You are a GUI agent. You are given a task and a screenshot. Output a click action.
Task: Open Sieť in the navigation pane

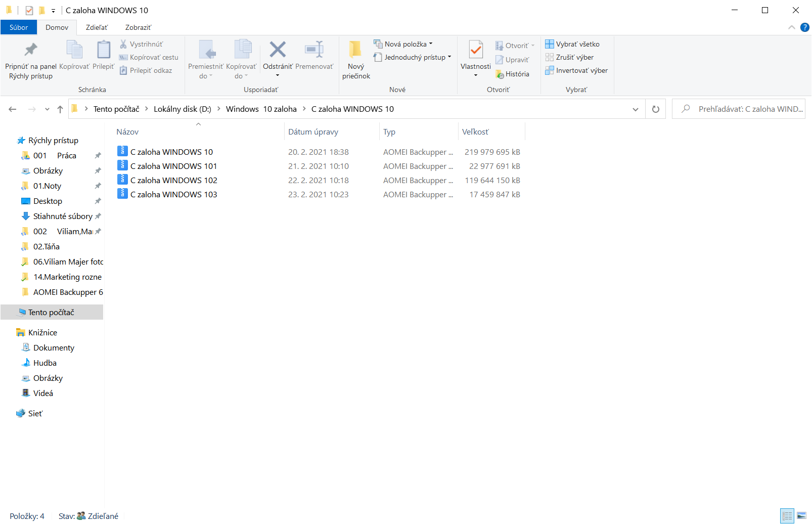pyautogui.click(x=35, y=414)
